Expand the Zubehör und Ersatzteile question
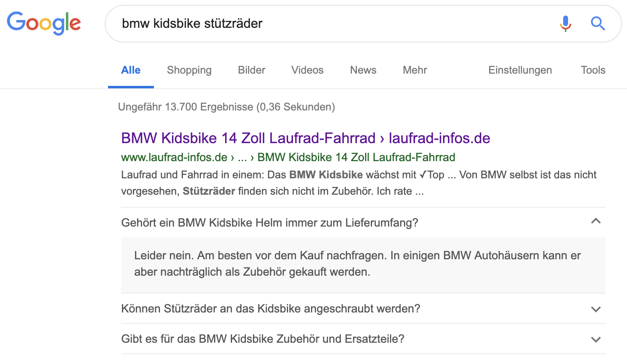The image size is (627, 364). 596,339
